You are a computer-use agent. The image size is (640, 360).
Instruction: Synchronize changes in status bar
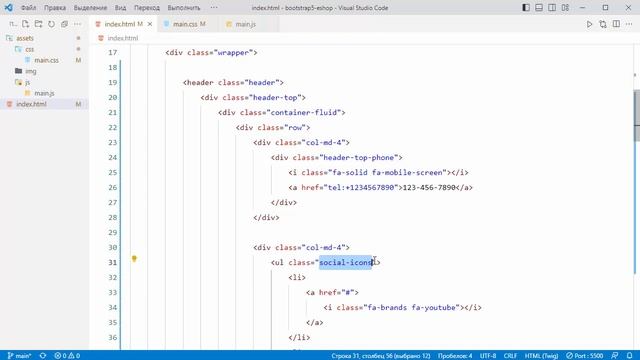42,356
